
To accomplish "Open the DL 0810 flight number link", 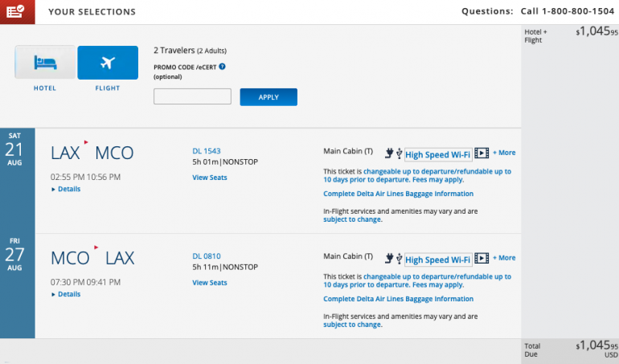I will point(207,256).
